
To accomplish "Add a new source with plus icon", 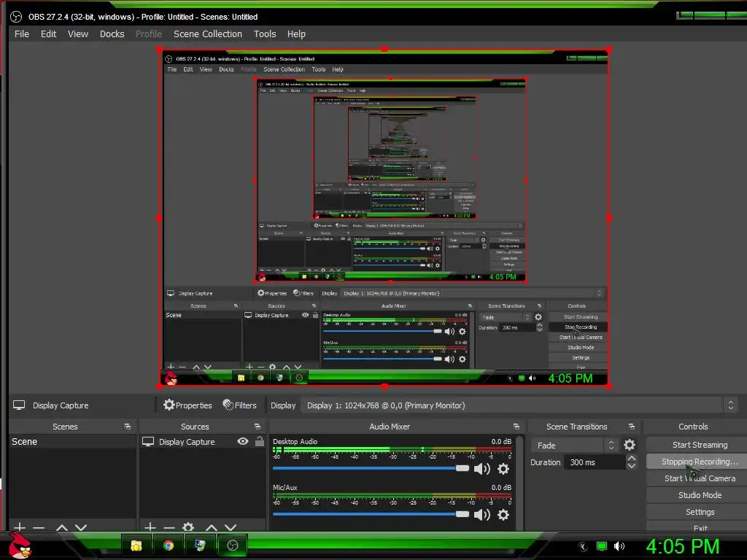I will [150, 526].
